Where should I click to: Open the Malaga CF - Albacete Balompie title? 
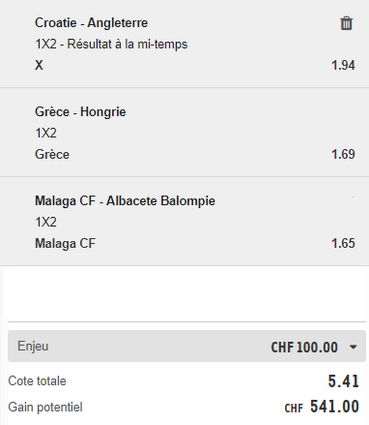pyautogui.click(x=125, y=201)
